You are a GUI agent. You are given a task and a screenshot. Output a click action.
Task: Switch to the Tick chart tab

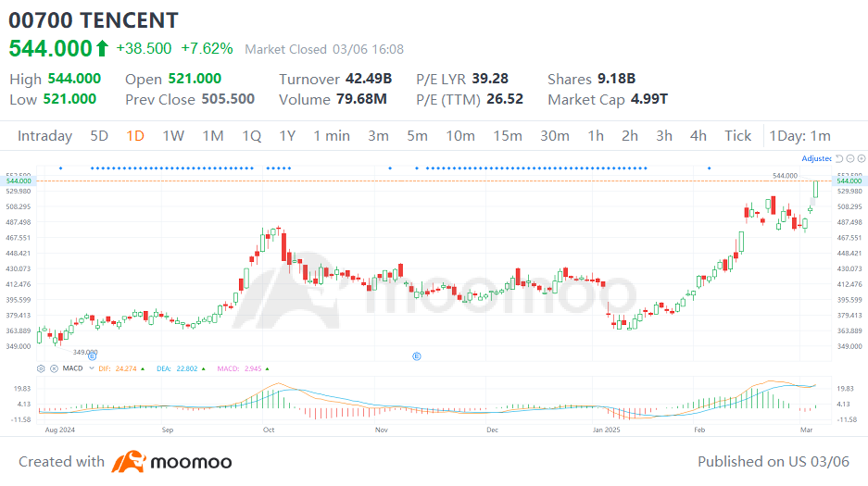(738, 136)
